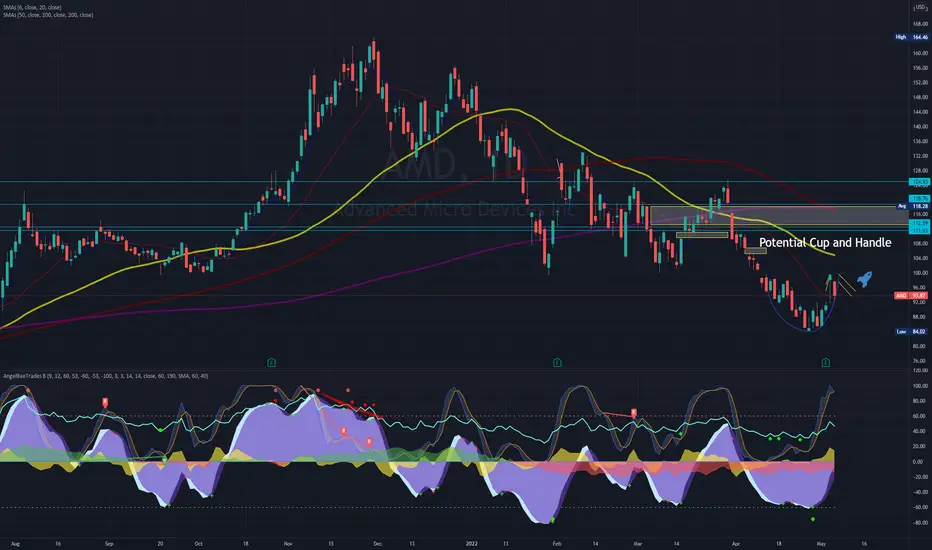
Task: Click the High 164.46 price label
Action: pyautogui.click(x=912, y=37)
